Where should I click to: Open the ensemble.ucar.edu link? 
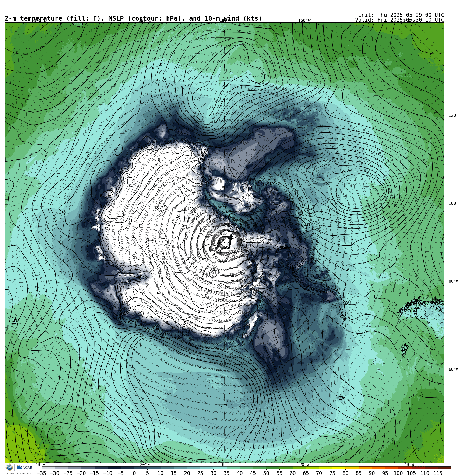tap(19, 474)
